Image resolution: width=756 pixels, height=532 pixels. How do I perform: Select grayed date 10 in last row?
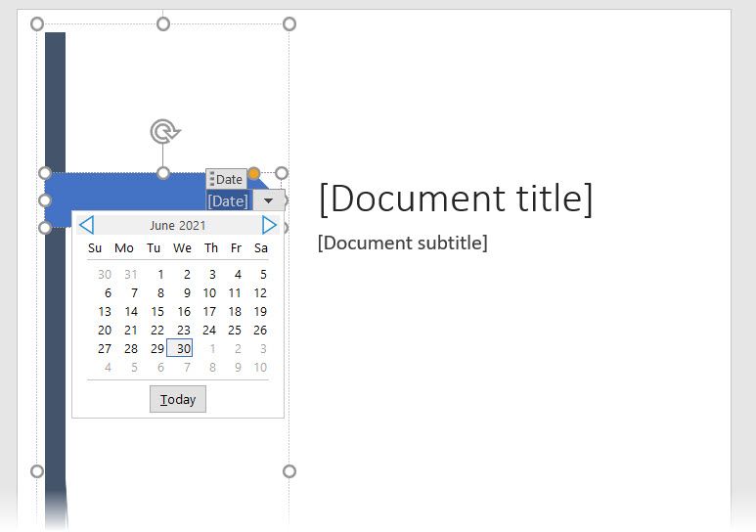pos(260,368)
